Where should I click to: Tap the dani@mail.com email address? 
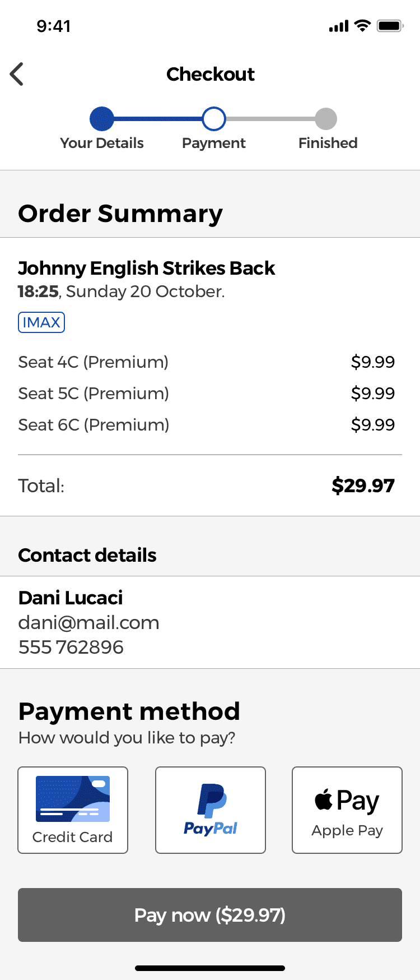click(89, 623)
